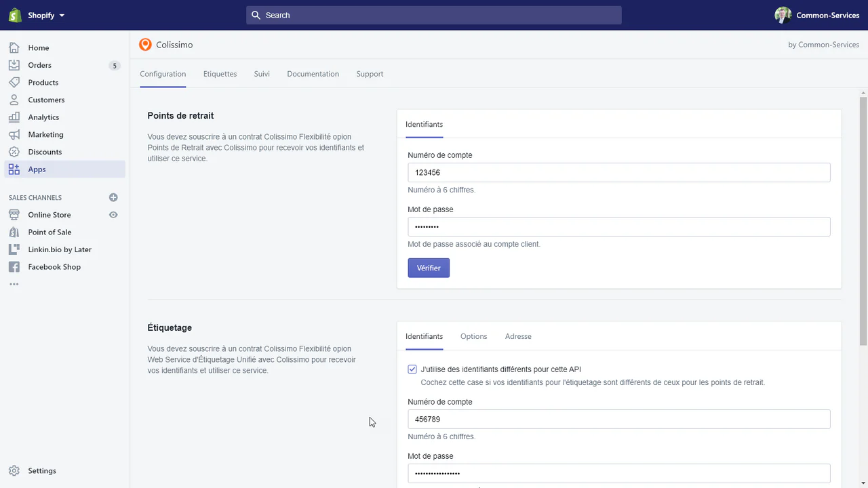Select Identifiants tab in Étiquetage
The height and width of the screenshot is (488, 868).
click(x=424, y=336)
